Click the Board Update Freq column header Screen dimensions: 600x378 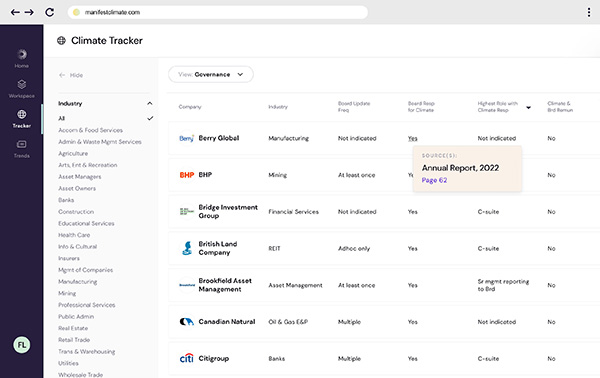[354, 107]
